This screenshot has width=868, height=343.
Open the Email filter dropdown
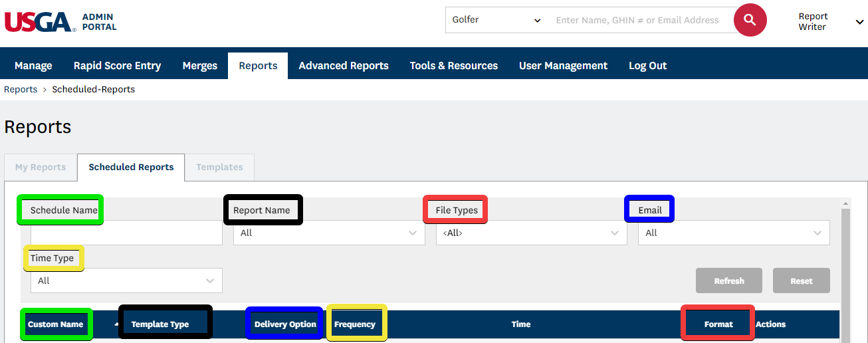click(x=733, y=233)
